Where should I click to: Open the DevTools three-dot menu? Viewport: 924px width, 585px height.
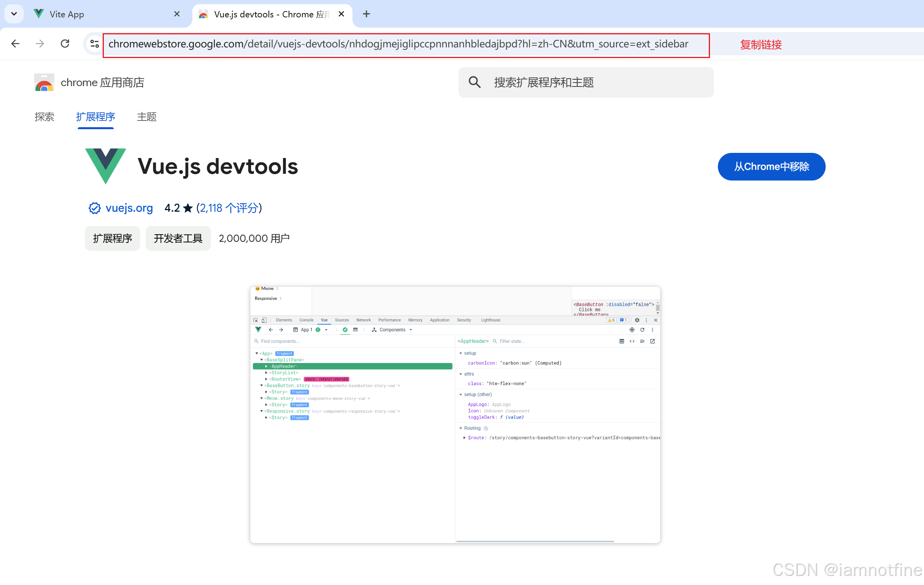(646, 320)
